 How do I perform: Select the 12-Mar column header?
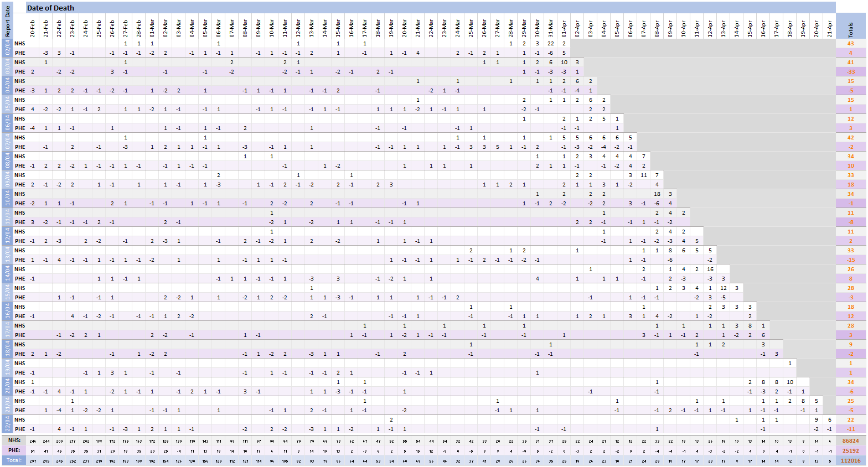point(298,29)
